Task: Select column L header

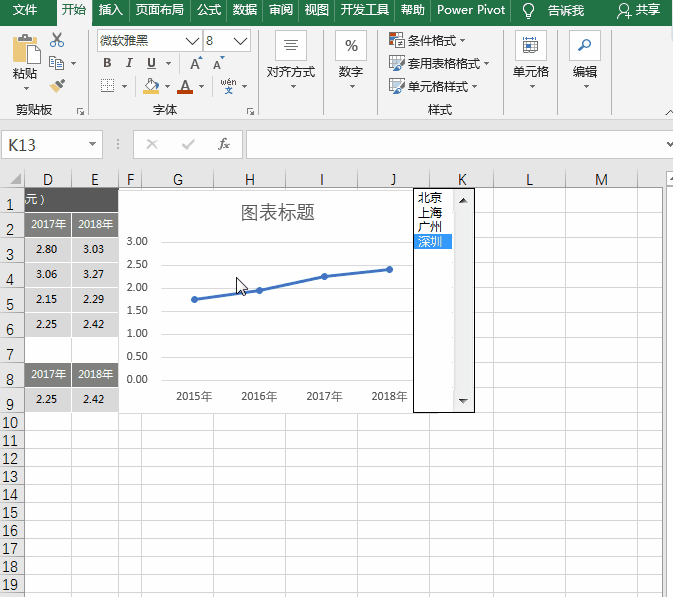Action: (529, 179)
